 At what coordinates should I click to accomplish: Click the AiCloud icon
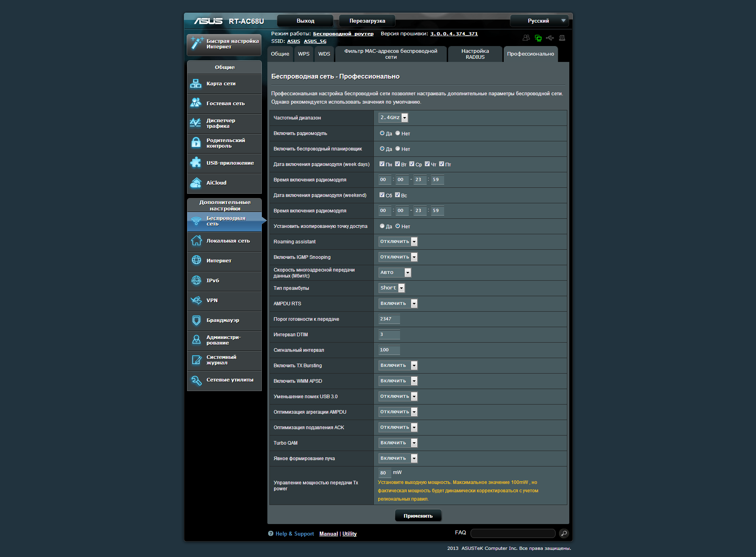click(196, 183)
